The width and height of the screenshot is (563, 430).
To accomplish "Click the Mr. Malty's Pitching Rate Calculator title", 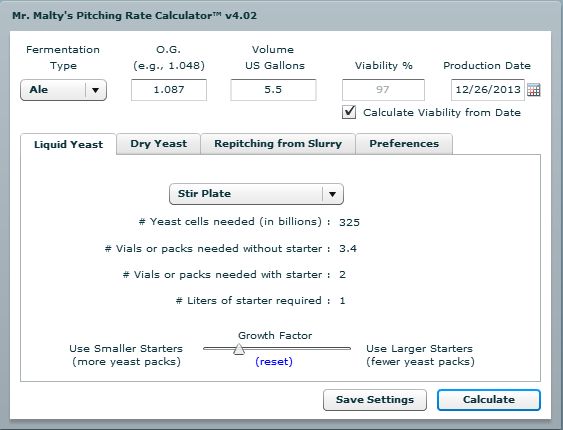I will point(135,16).
